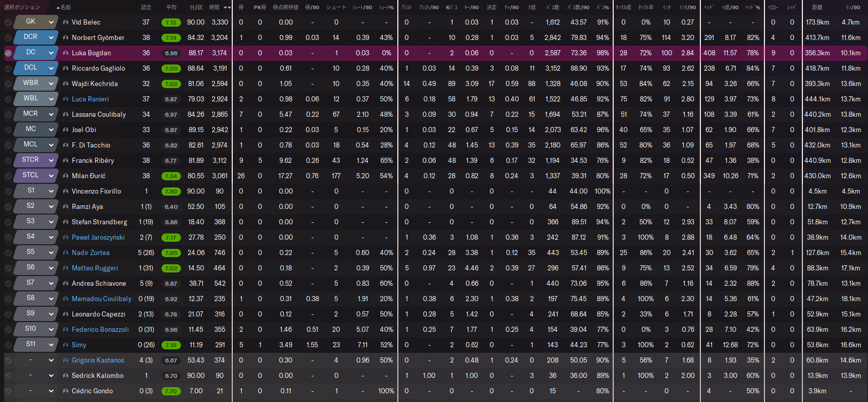Screen dimensions: 868x402
Task: Click the 選択ポジション column header
Action: 22,7
